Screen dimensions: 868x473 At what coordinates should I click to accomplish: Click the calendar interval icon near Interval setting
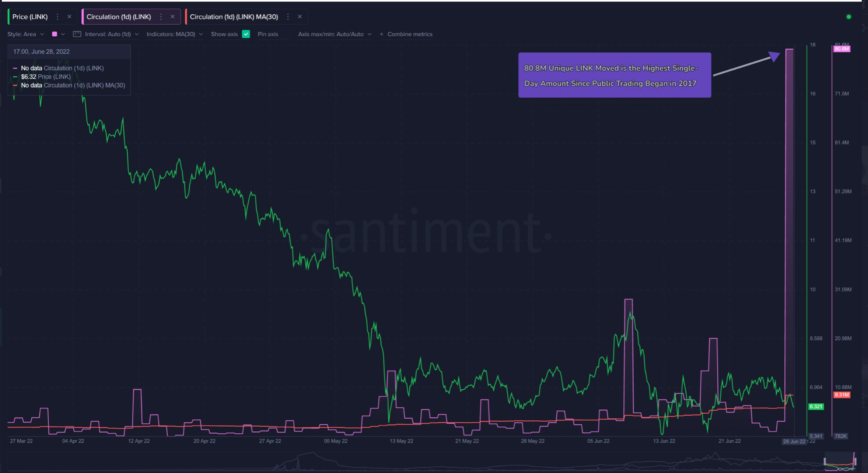click(77, 34)
